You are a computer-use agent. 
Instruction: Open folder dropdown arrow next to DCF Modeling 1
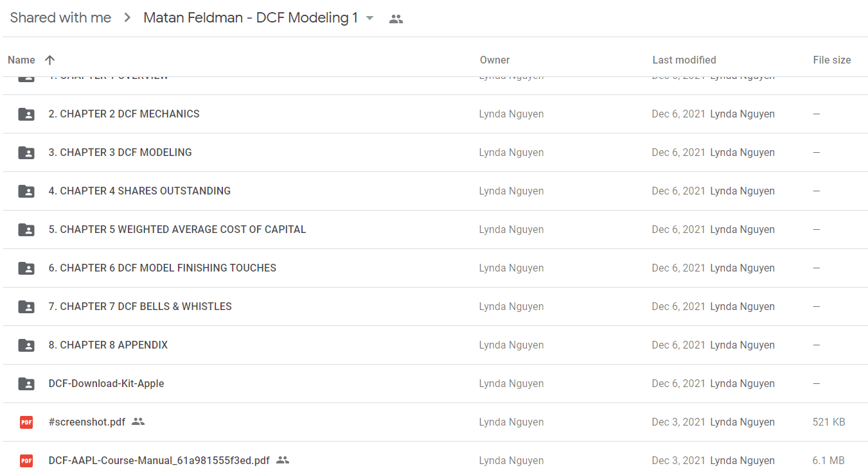tap(369, 19)
